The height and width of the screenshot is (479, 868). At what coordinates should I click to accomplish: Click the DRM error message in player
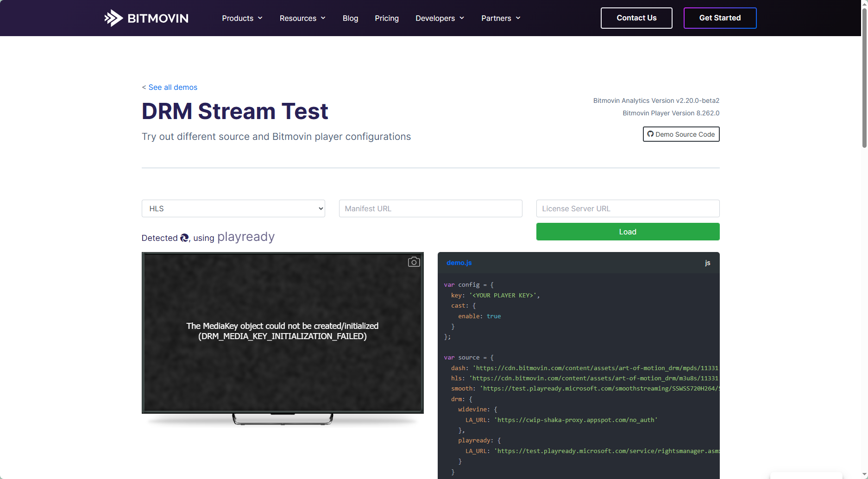(x=283, y=331)
